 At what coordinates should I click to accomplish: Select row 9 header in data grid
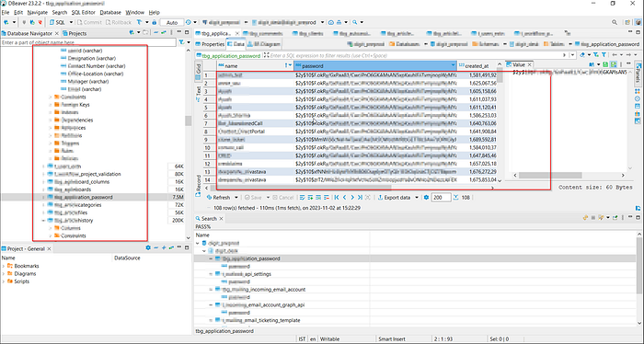click(x=209, y=140)
